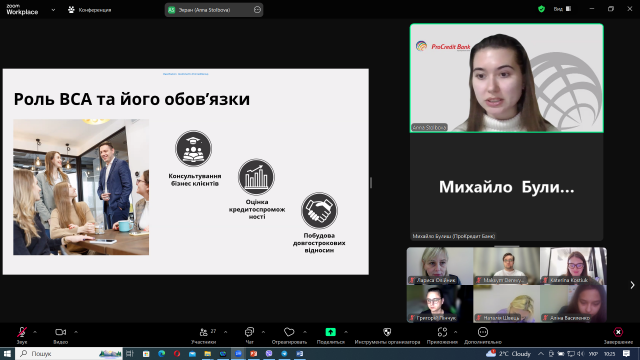Select the Экран (Anna Stolbova) shared screen tab
Image resolution: width=640 pixels, height=360 pixels.
point(213,10)
